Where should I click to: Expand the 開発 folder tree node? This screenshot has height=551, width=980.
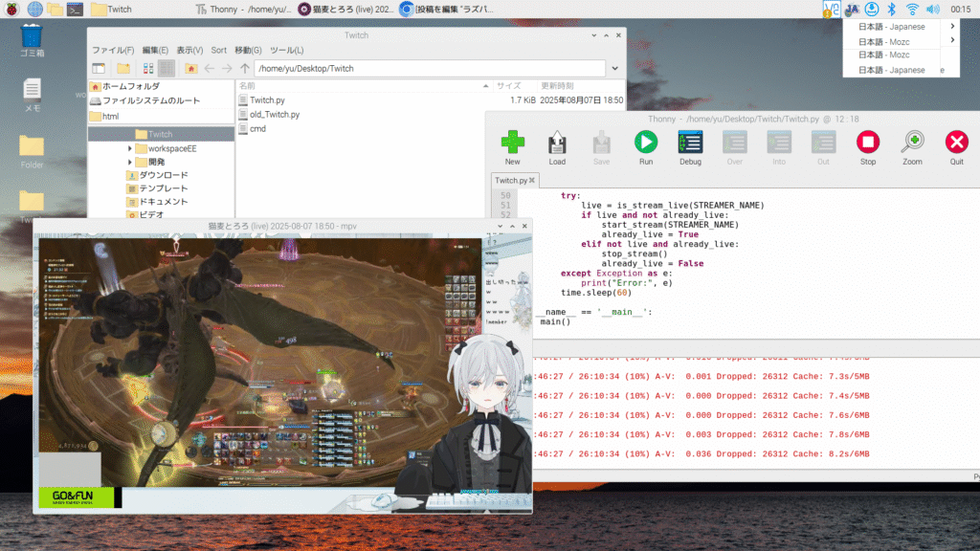[x=130, y=162]
